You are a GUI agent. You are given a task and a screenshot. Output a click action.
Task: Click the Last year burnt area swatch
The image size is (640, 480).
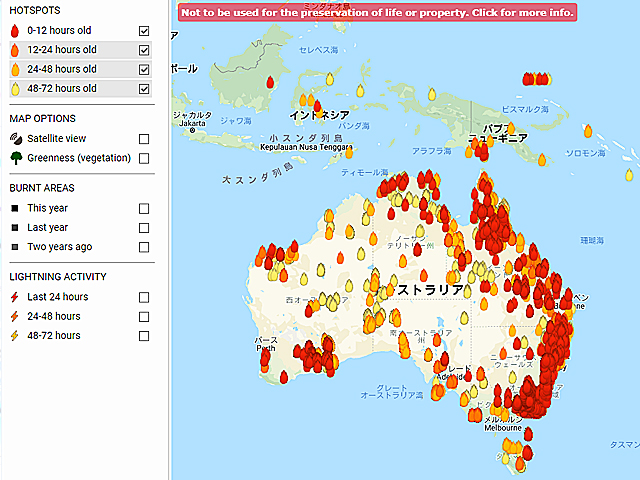(x=14, y=227)
